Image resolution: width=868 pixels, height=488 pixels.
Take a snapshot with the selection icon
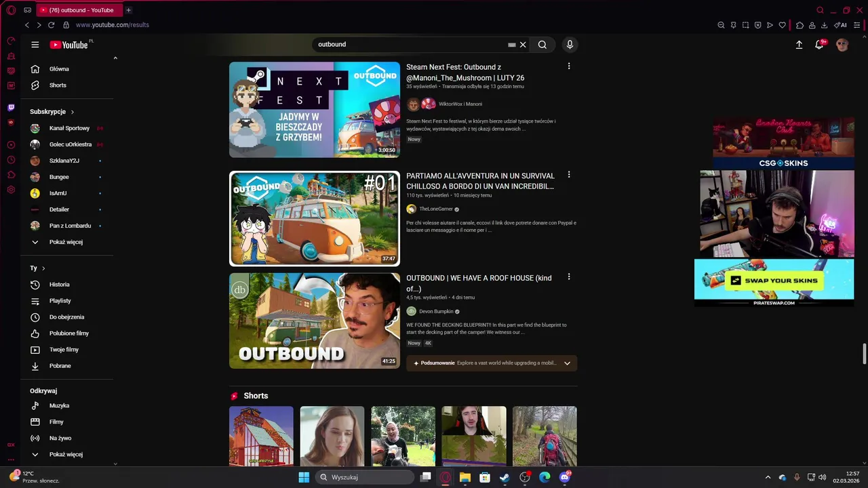[745, 25]
